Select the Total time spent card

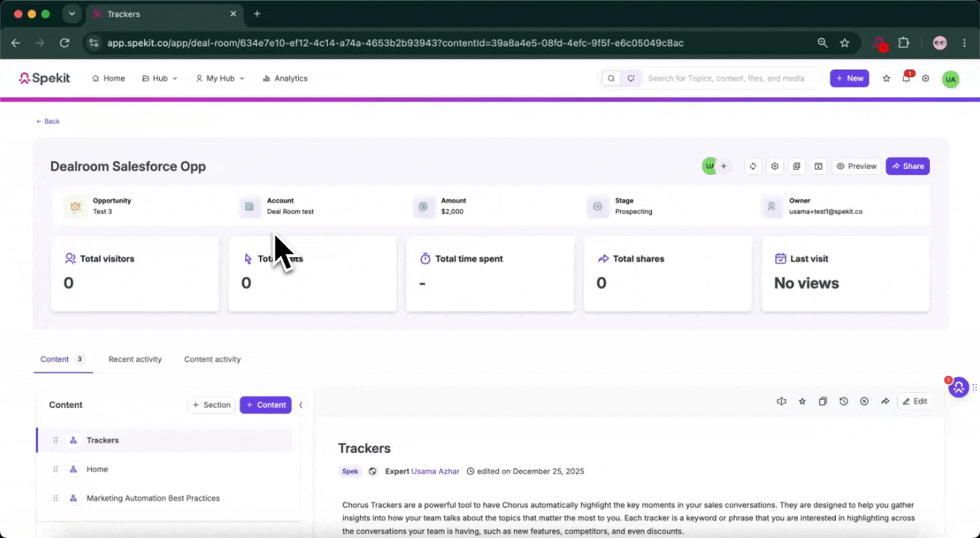coord(490,273)
